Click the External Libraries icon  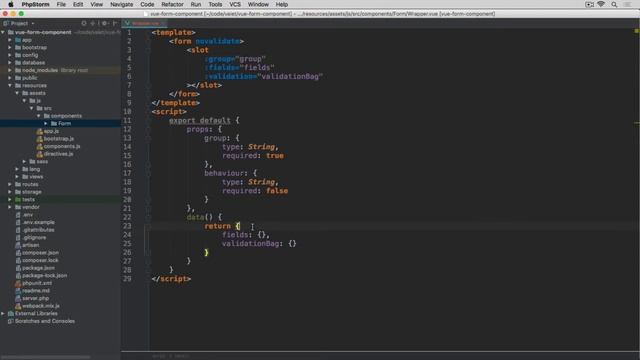[x=11, y=313]
